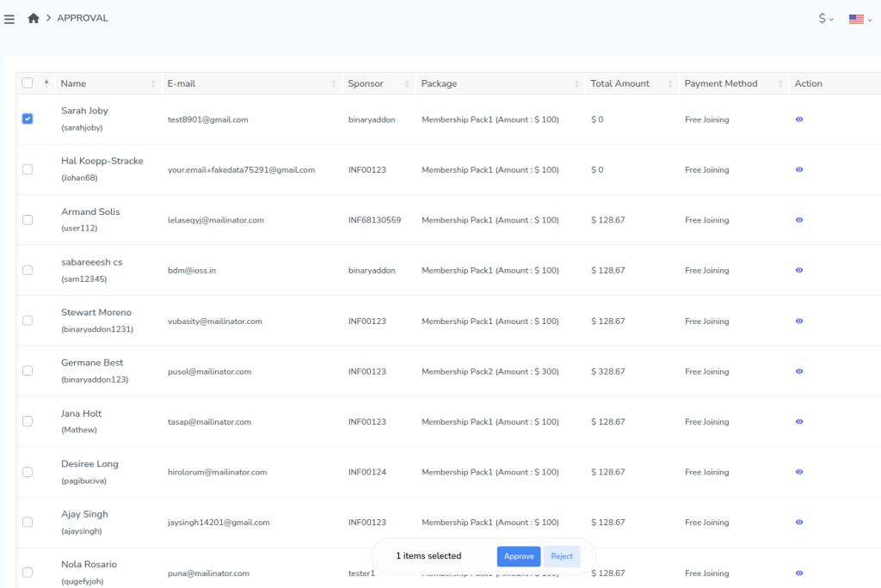The height and width of the screenshot is (588, 881).
Task: Sort by the Package column header
Action: point(439,83)
